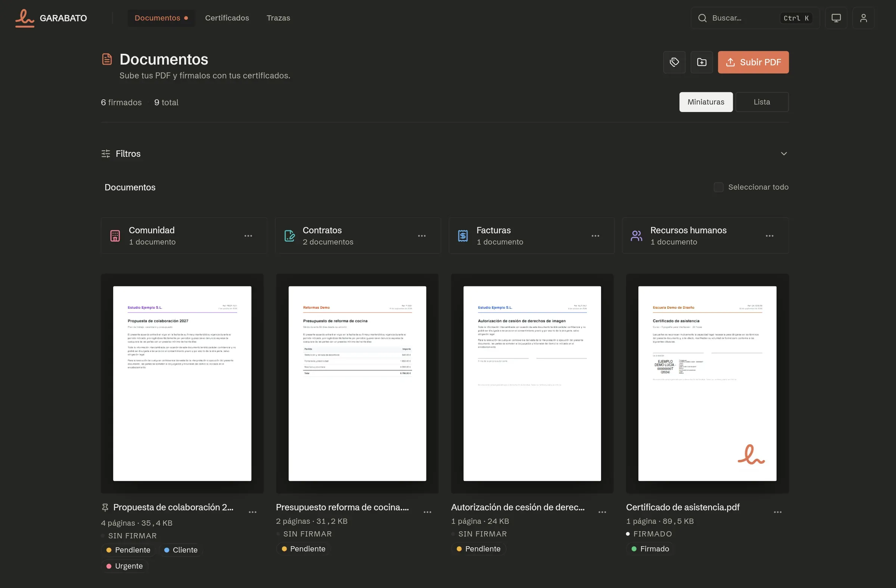Open the Certificados tab
This screenshot has height=588, width=896.
pos(227,18)
